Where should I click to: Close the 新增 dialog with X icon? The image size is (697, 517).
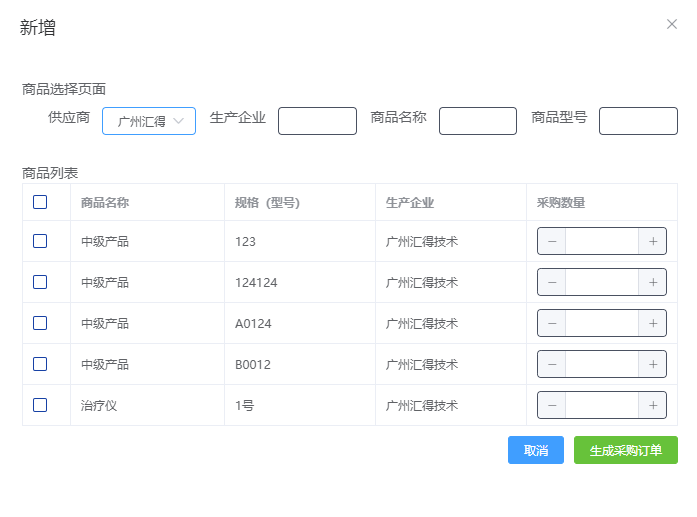[x=672, y=24]
